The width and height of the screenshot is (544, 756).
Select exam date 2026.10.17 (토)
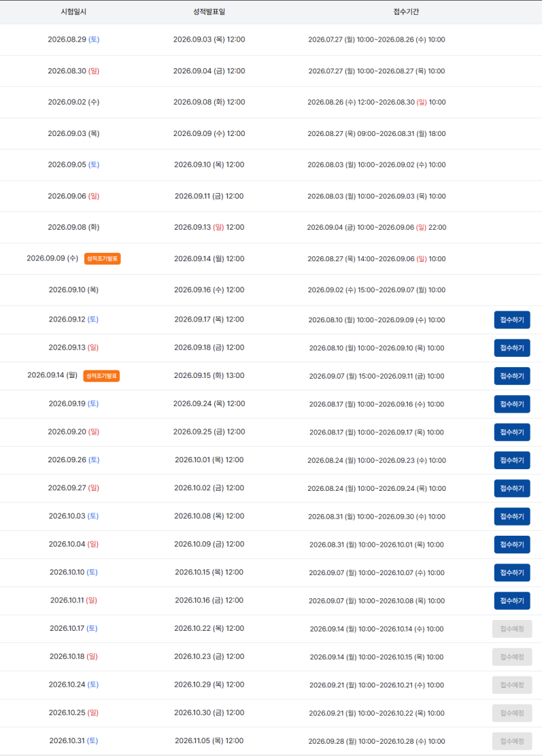point(73,628)
